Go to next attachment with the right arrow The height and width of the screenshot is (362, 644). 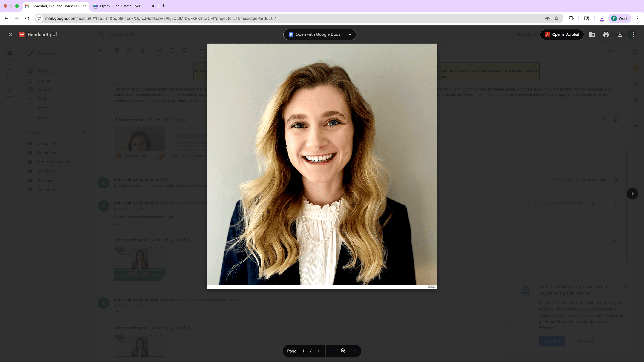632,194
